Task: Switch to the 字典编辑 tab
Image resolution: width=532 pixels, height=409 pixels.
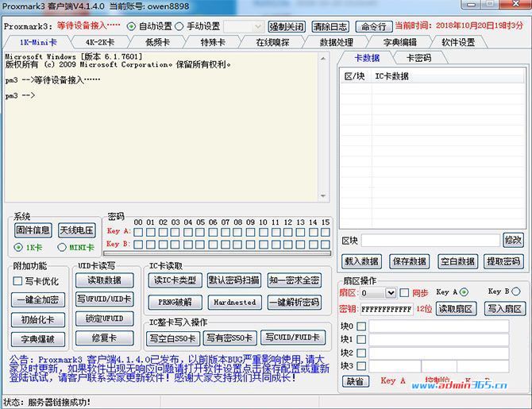Action: click(x=399, y=42)
